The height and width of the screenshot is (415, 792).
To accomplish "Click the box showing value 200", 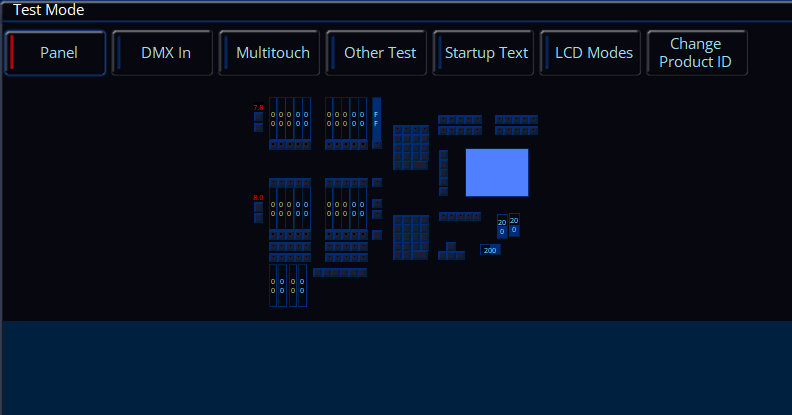I will (x=490, y=250).
